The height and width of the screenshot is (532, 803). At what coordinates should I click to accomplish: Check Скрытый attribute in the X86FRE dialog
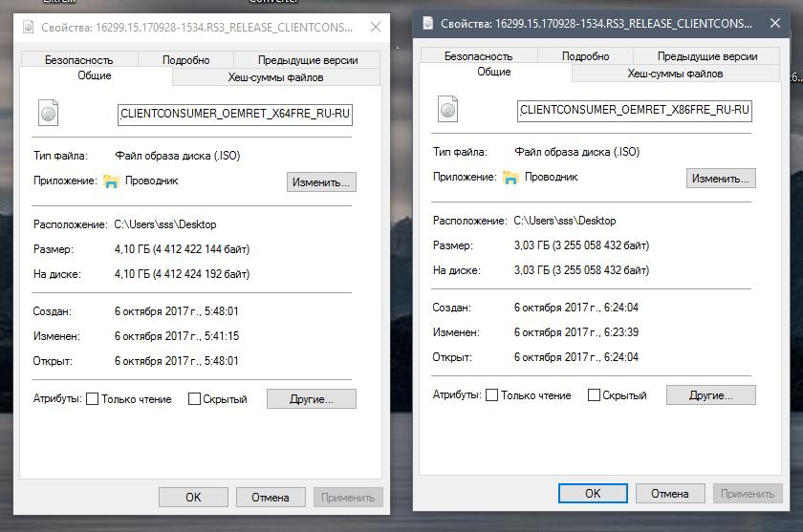[594, 395]
